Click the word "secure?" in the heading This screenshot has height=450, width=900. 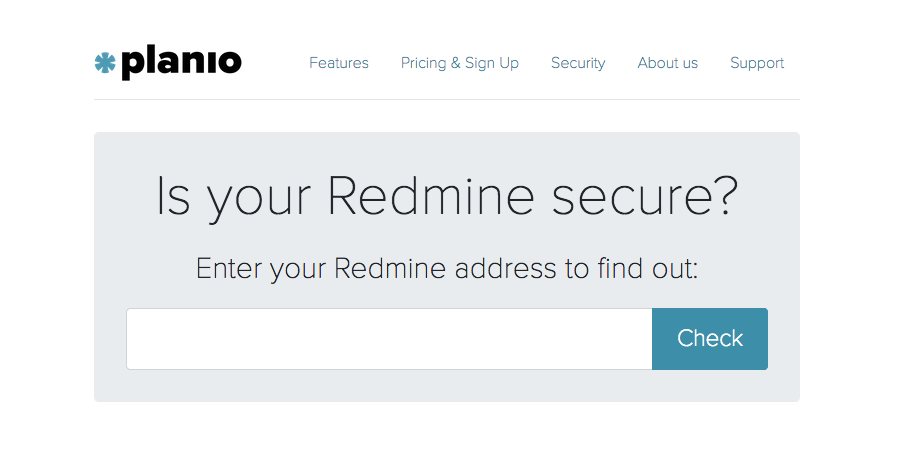[x=645, y=196]
